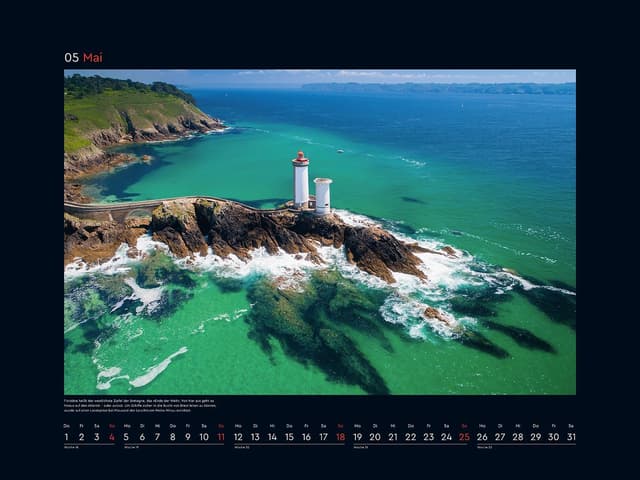Viewport: 640px width, 480px height.
Task: Select day 10 in the calendar
Action: pyautogui.click(x=204, y=437)
